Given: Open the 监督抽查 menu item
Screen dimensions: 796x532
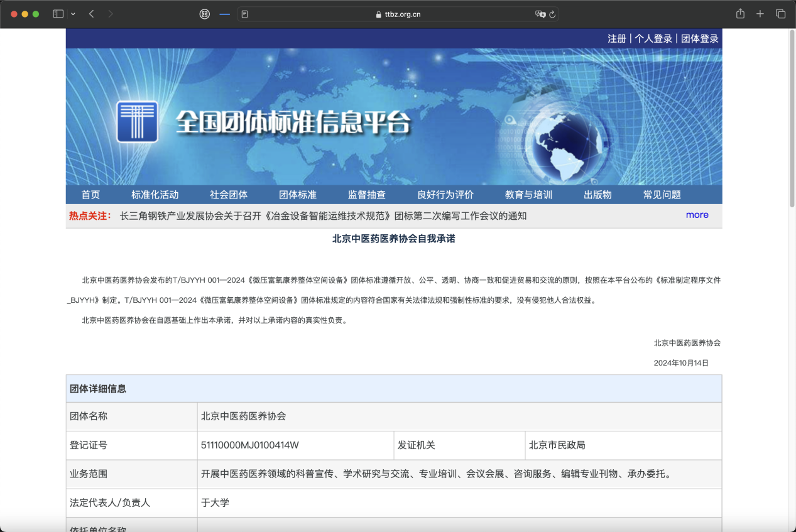Looking at the screenshot, I should [367, 195].
